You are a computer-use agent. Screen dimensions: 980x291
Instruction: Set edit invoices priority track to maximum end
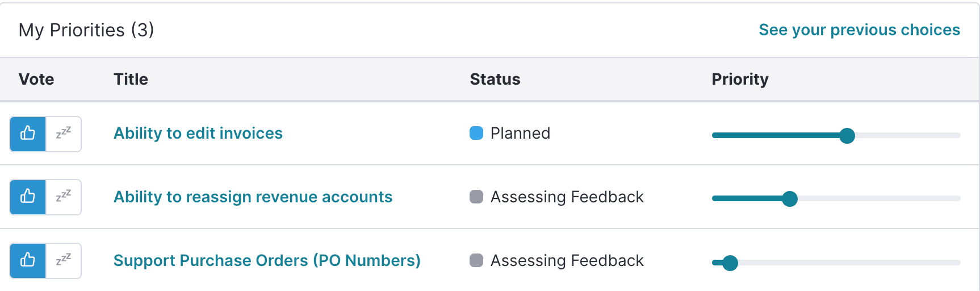(x=958, y=135)
